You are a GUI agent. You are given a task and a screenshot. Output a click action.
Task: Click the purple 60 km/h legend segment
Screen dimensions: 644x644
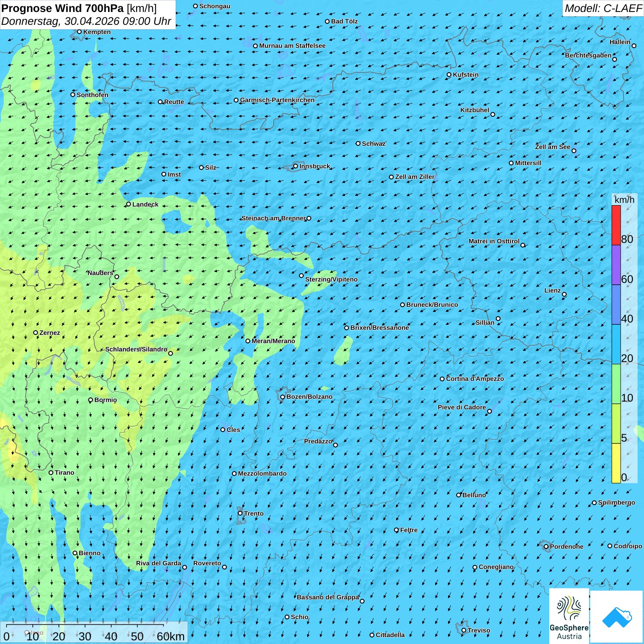click(616, 265)
